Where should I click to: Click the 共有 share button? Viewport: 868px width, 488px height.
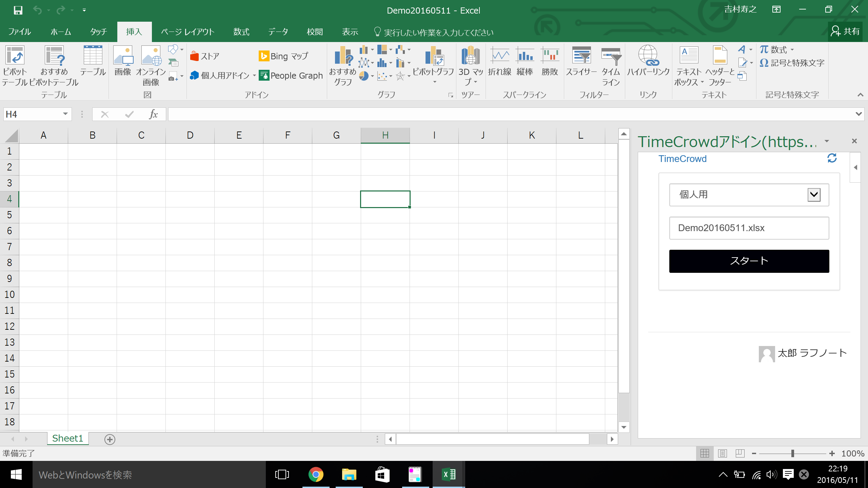click(x=845, y=32)
